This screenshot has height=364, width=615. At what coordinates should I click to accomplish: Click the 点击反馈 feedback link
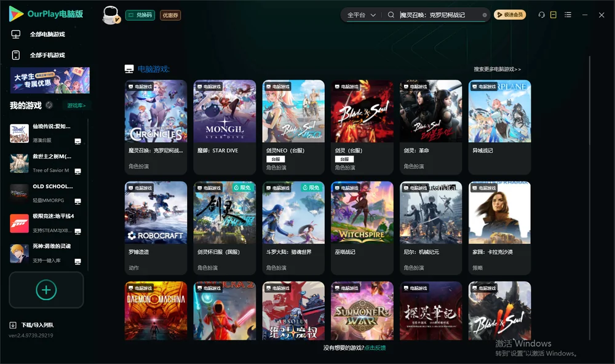375,348
